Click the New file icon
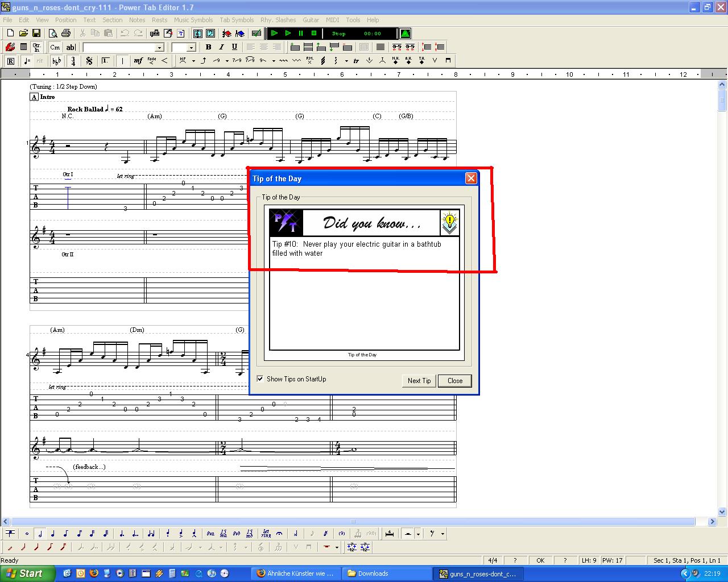This screenshot has height=582, width=728. tap(10, 34)
